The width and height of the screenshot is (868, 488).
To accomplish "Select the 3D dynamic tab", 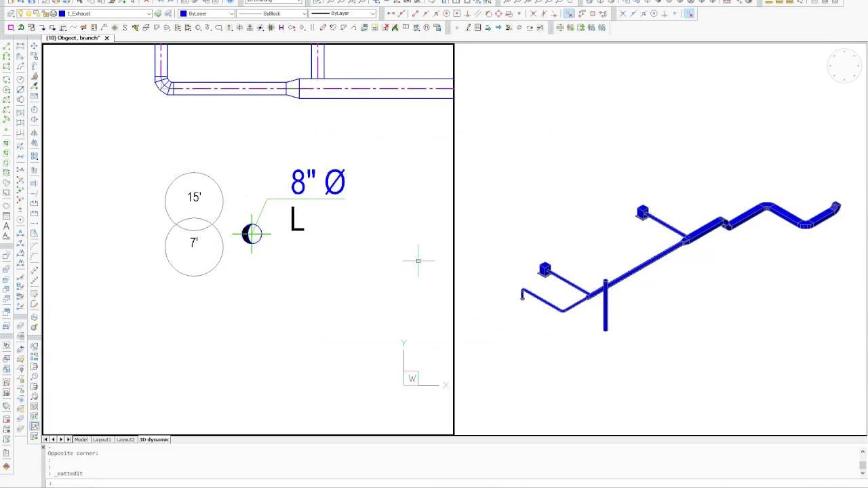I will [x=154, y=440].
